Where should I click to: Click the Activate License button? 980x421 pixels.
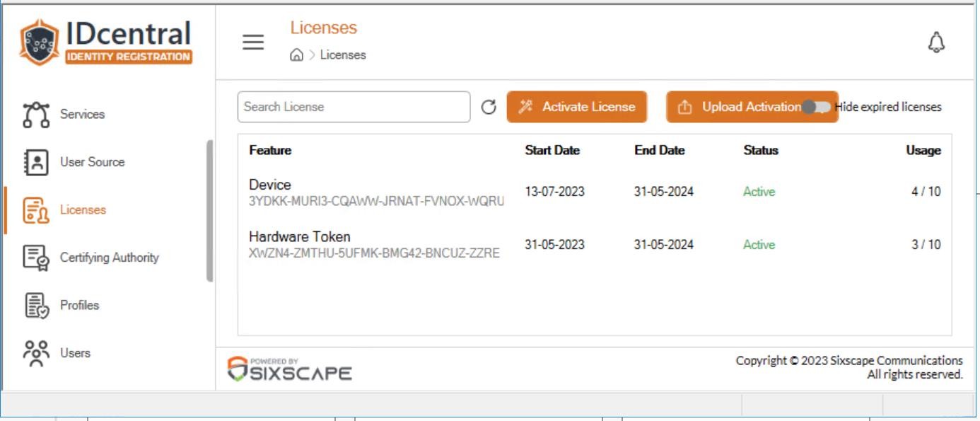(x=576, y=107)
